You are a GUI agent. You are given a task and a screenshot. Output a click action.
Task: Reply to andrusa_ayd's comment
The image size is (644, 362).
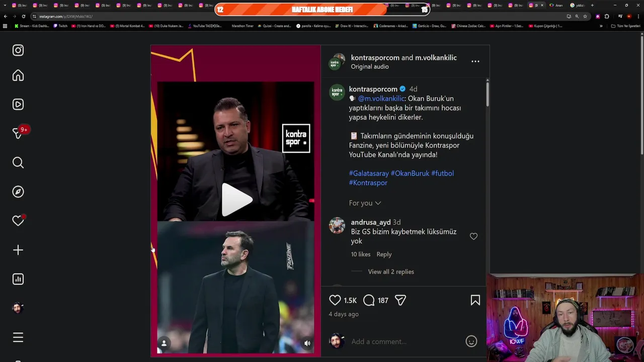coord(384,254)
